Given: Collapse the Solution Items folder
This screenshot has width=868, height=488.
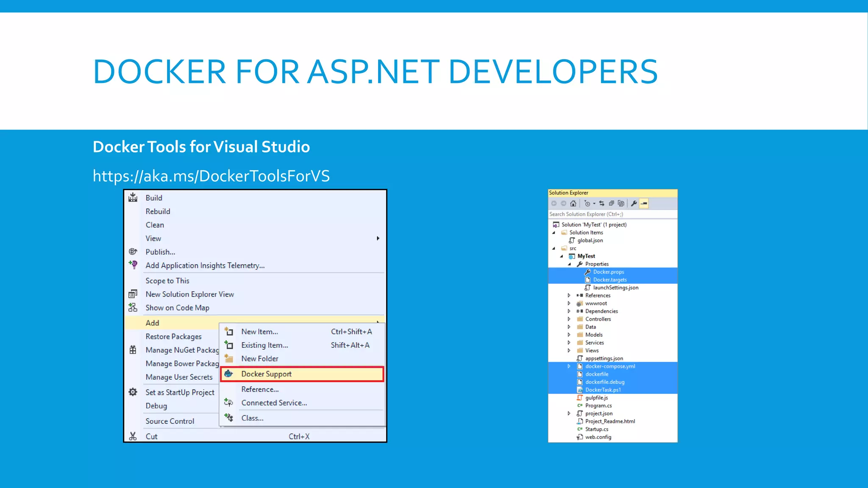Looking at the screenshot, I should (554, 233).
